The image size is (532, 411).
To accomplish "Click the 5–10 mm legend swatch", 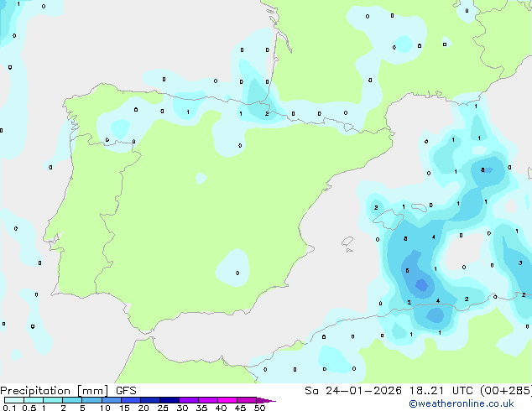I will (x=92, y=400).
